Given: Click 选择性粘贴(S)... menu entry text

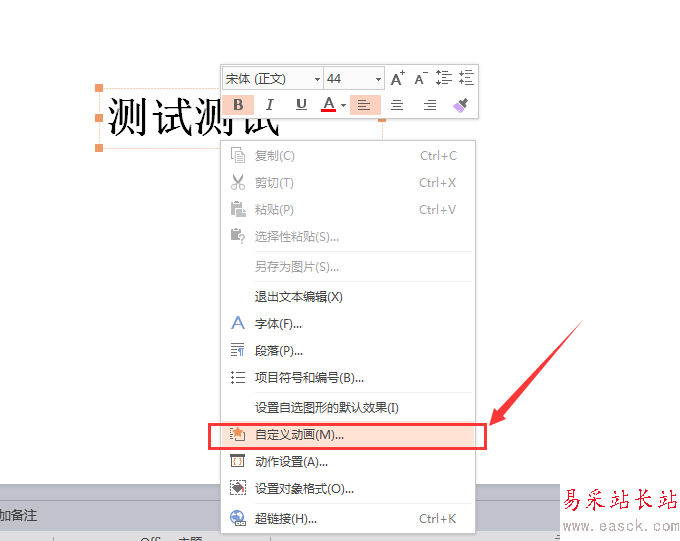Looking at the screenshot, I should point(297,236).
